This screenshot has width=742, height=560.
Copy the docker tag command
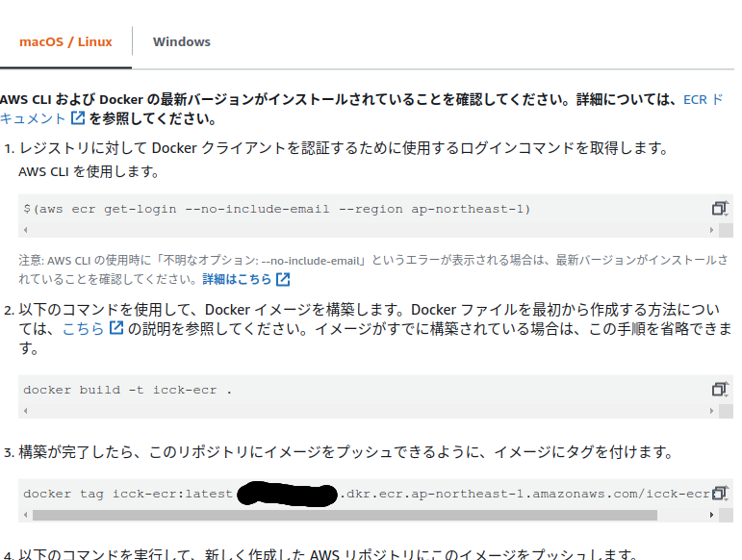coord(719,493)
